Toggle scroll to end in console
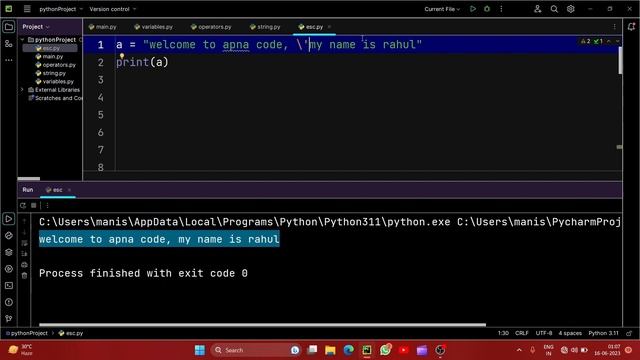The image size is (640, 360). (24, 253)
